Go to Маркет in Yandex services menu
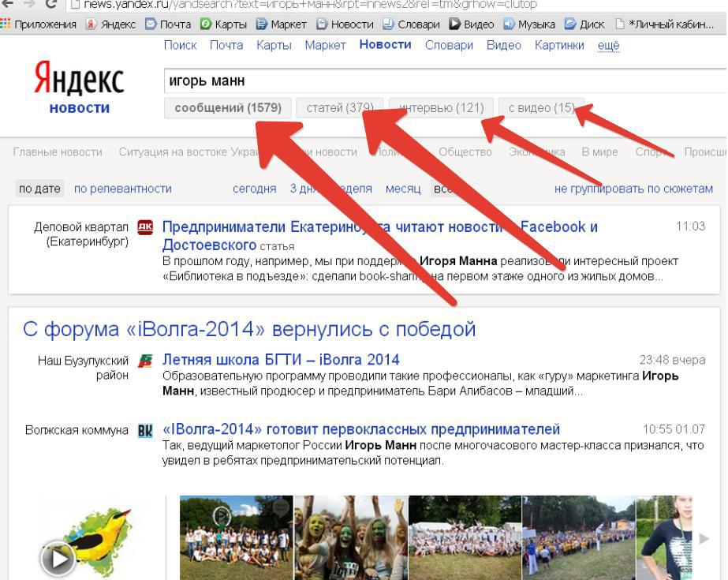 (x=326, y=45)
